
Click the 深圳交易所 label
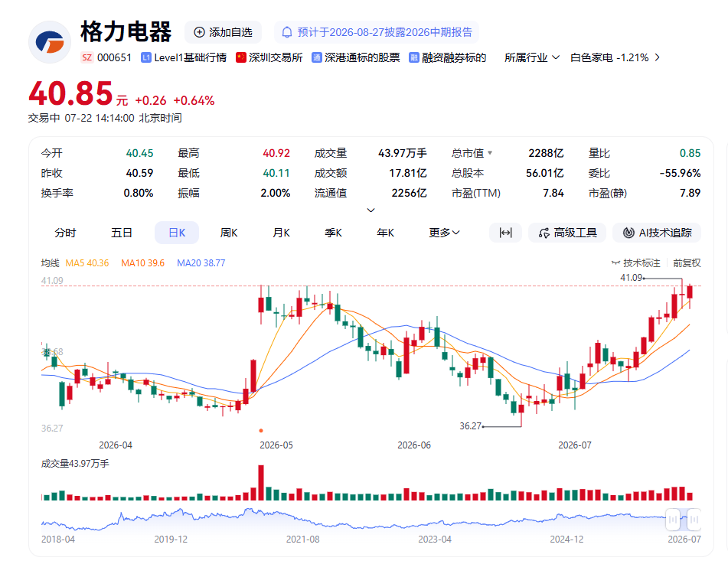click(x=276, y=57)
